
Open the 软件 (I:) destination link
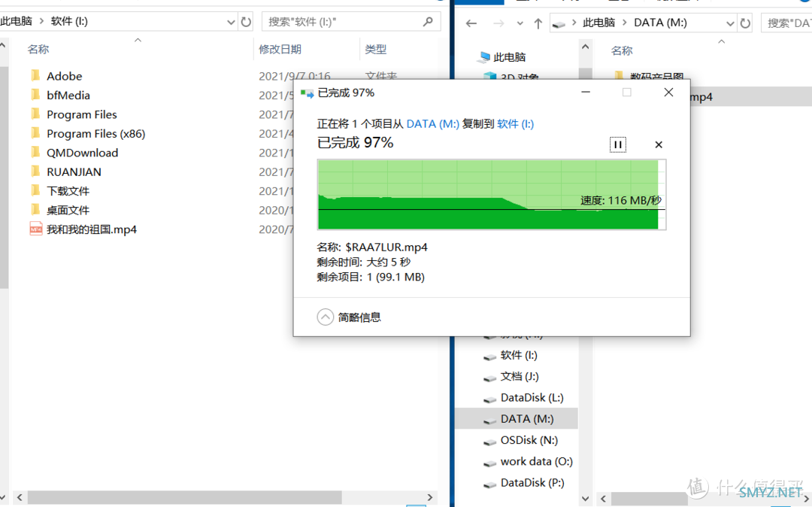tap(515, 124)
